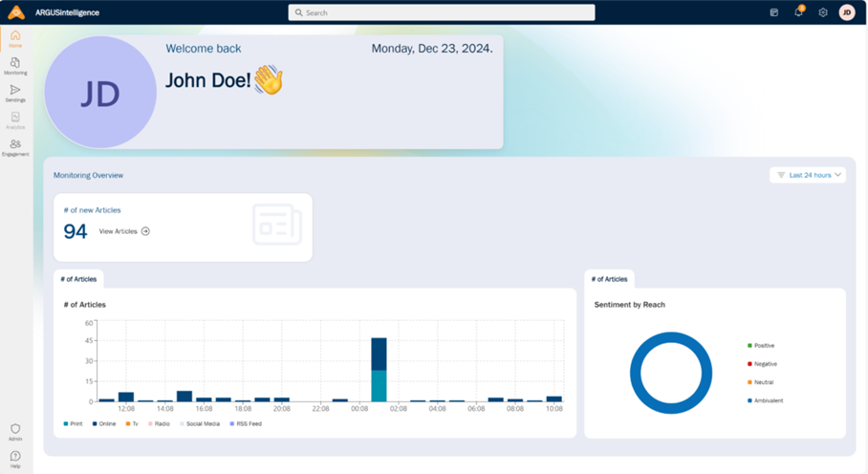Click the Home sidebar item
Image resolution: width=868 pixels, height=474 pixels.
tap(15, 38)
